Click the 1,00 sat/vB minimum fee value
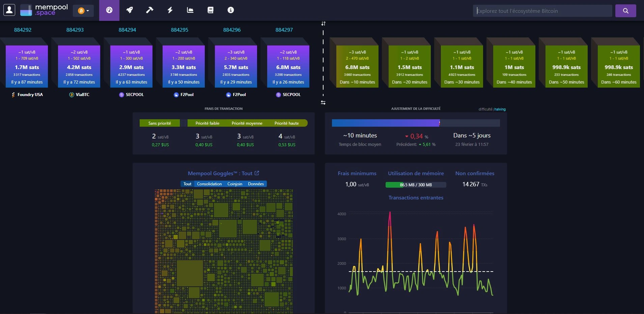Image resolution: width=644 pixels, height=314 pixels. point(357,184)
